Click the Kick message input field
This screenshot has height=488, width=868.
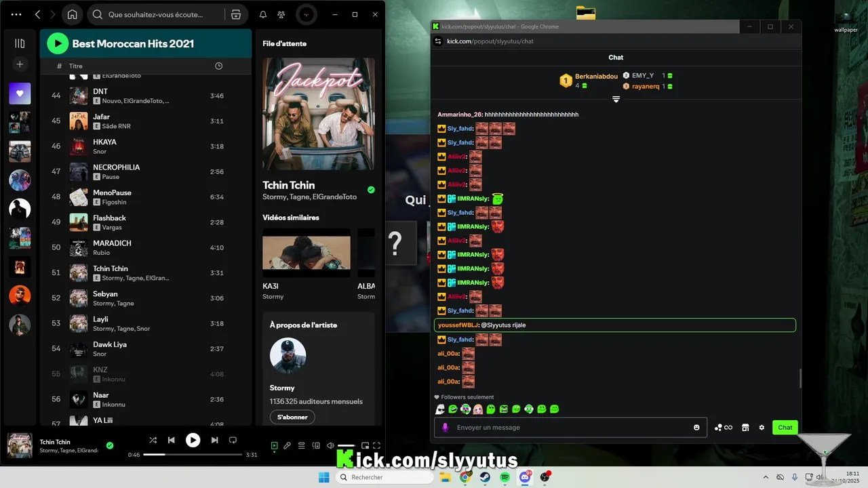click(570, 428)
